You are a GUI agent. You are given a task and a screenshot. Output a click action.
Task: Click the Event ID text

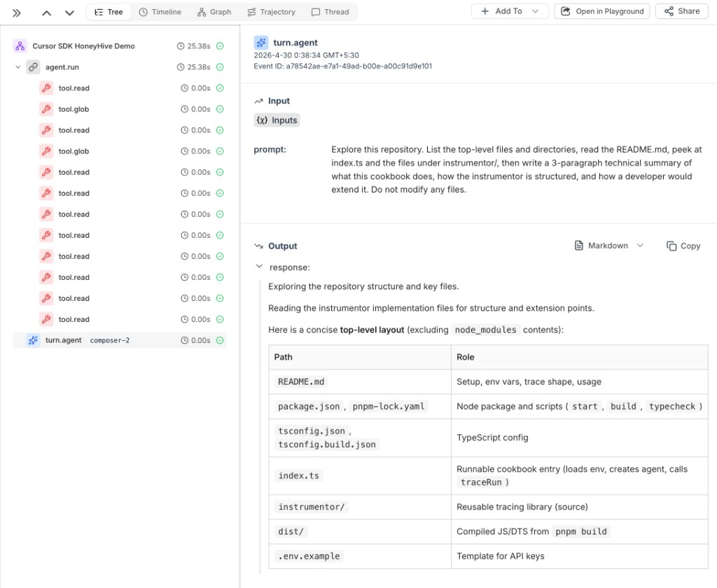[x=343, y=66]
